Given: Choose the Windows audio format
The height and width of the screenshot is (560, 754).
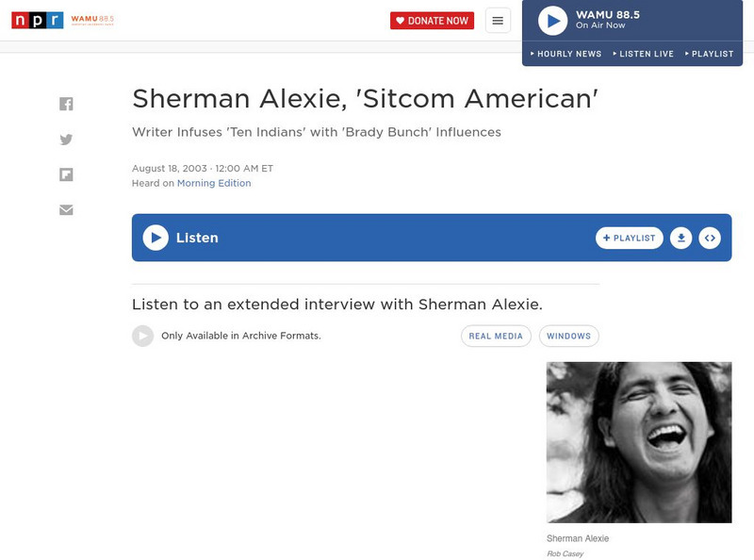Looking at the screenshot, I should click(x=570, y=335).
